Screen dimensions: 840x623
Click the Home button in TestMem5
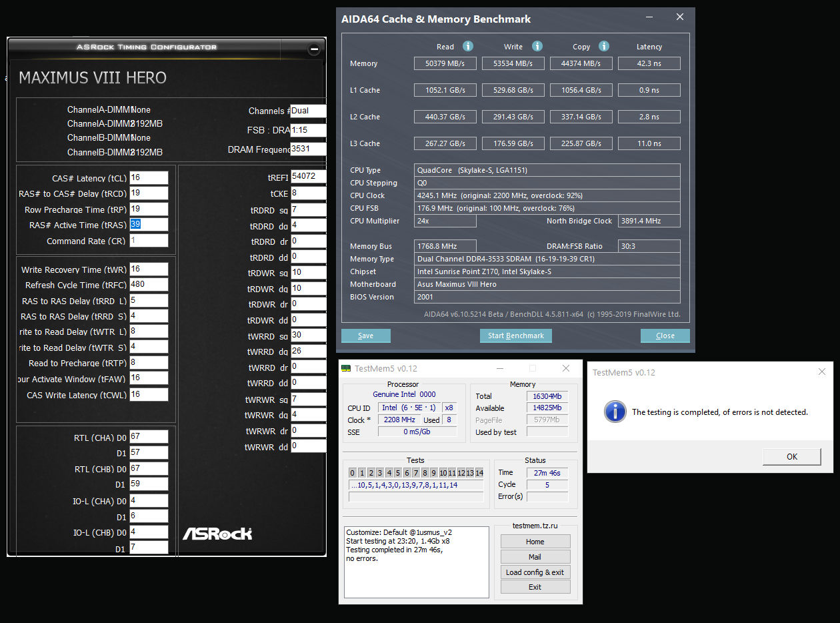pyautogui.click(x=535, y=542)
